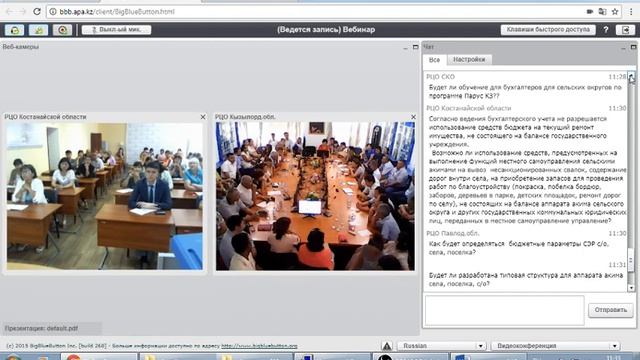The image size is (640, 360).
Task: Click the chat message about Парус КЗ
Action: coord(525,91)
